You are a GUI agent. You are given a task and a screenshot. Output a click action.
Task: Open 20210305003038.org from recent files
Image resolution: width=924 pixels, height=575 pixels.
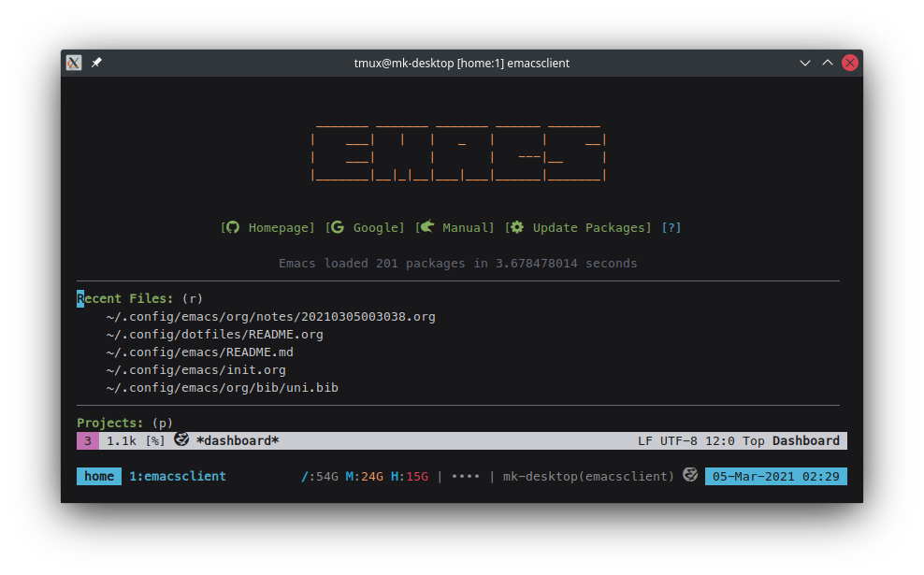270,316
